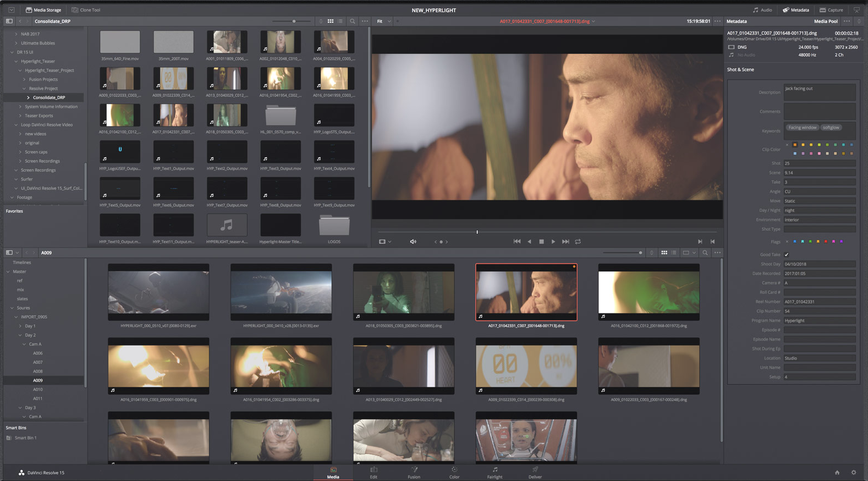
Task: Toggle the media pool bin list sidebar
Action: [x=9, y=253]
